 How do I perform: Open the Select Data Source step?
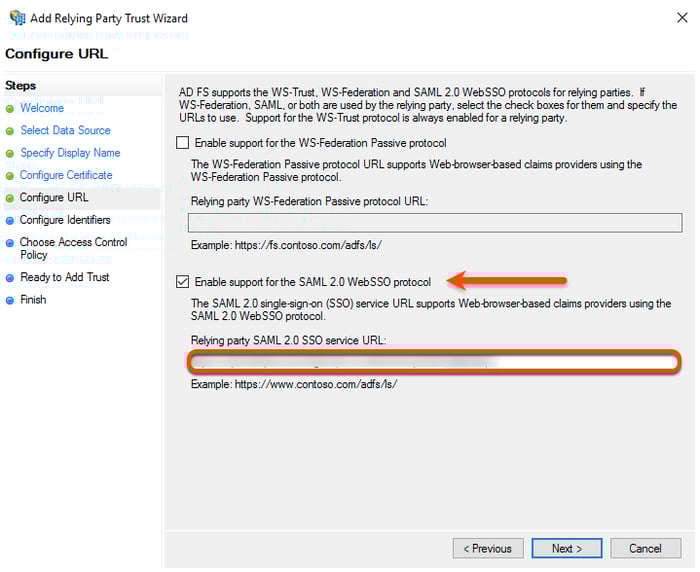pos(65,130)
